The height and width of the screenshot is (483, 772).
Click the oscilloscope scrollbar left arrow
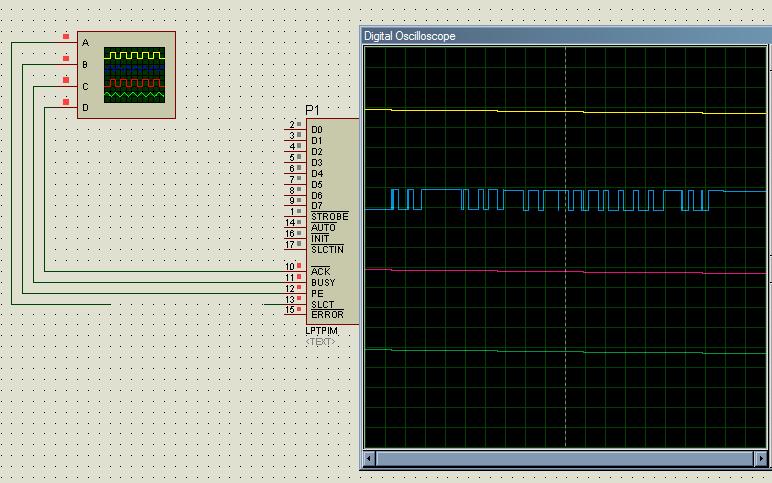point(370,458)
